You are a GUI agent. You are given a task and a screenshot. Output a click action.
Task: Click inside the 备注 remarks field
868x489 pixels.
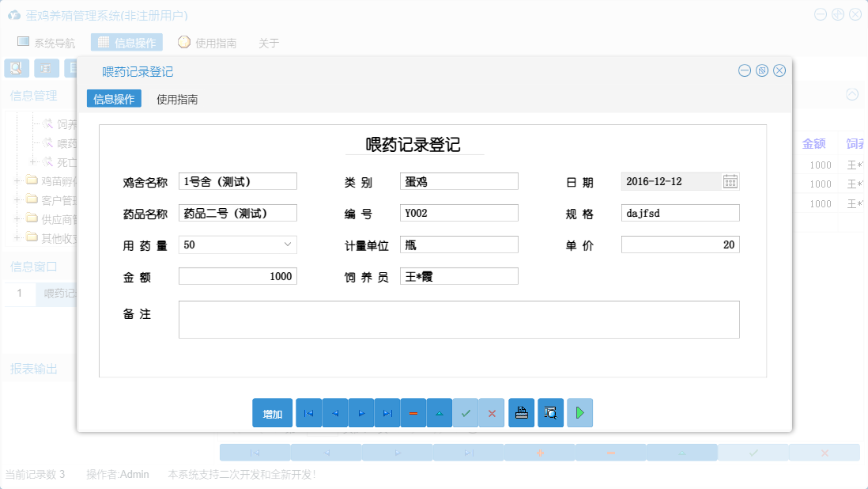(x=459, y=319)
